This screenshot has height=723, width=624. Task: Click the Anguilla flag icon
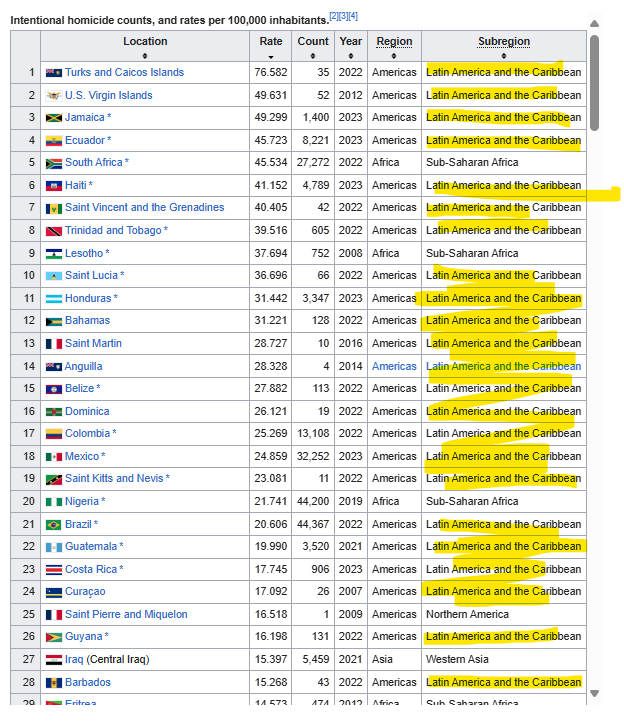(x=53, y=367)
